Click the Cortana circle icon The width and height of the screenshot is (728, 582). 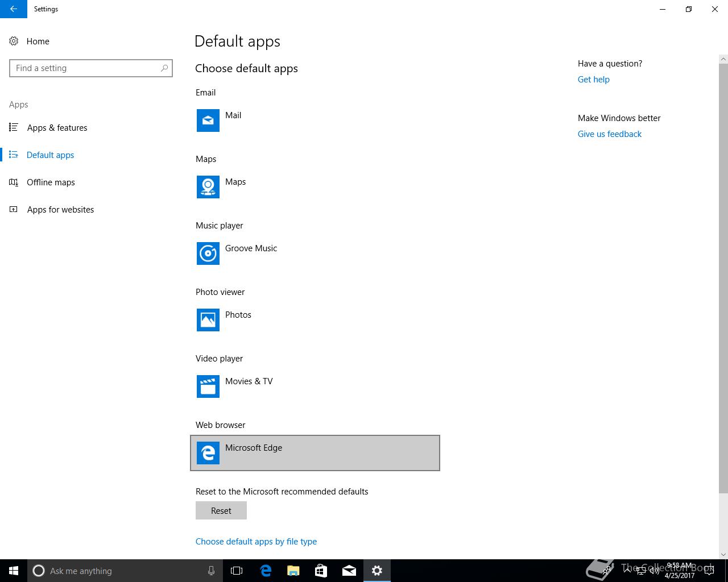point(39,571)
